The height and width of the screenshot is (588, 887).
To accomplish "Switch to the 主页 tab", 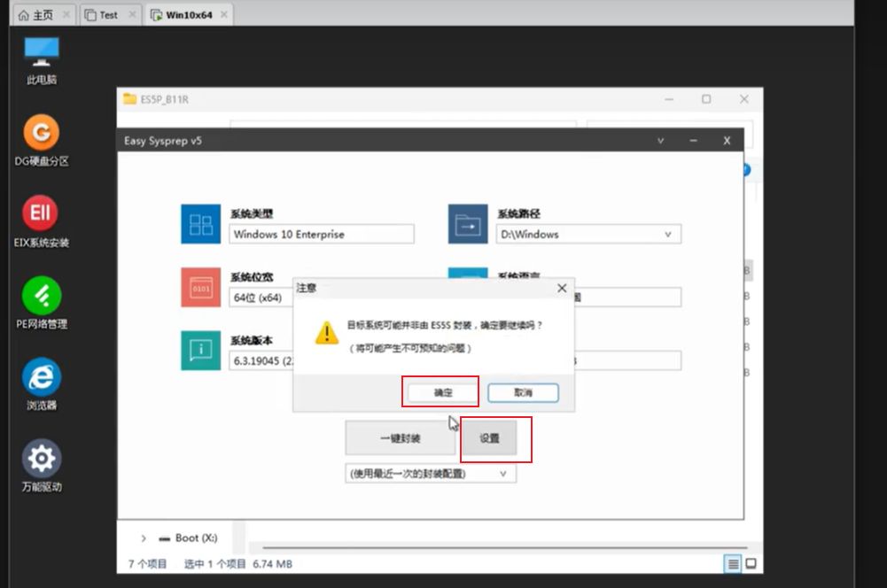I will [x=35, y=15].
